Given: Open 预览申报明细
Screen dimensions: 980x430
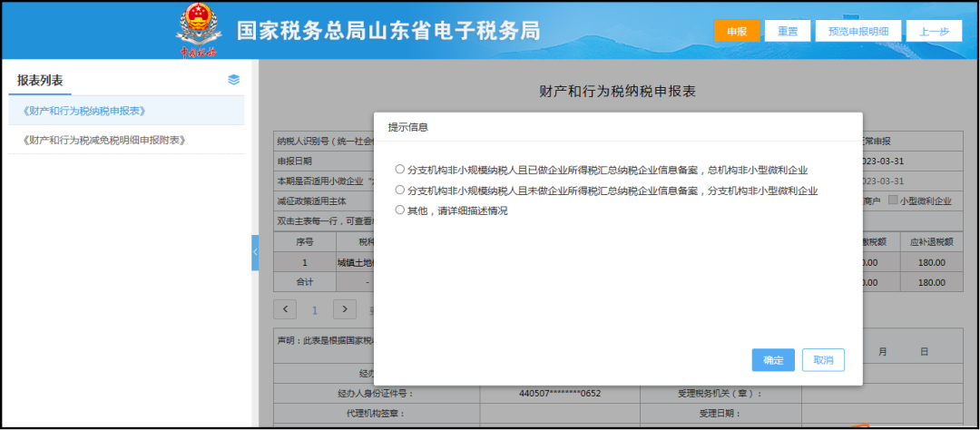Looking at the screenshot, I should [858, 31].
